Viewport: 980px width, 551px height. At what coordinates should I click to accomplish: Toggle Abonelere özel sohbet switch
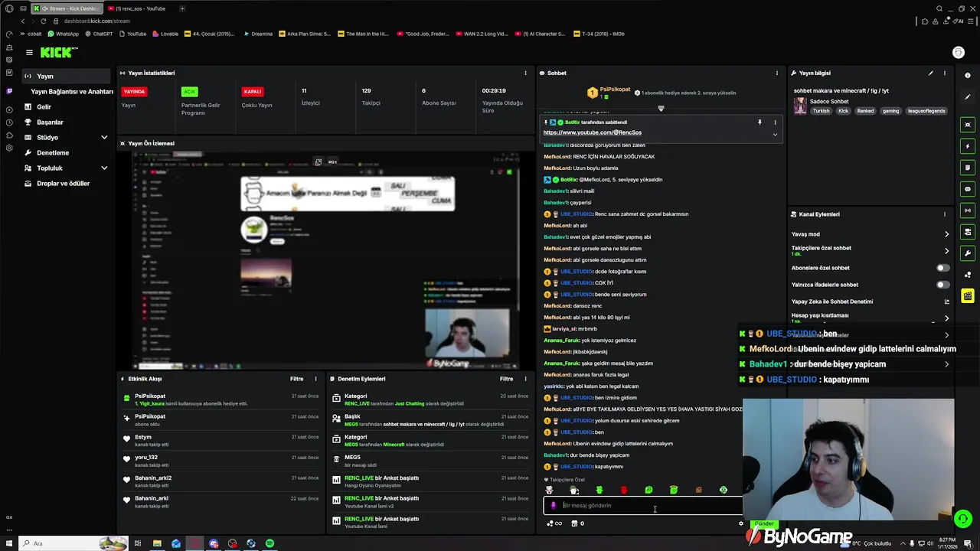coord(943,268)
